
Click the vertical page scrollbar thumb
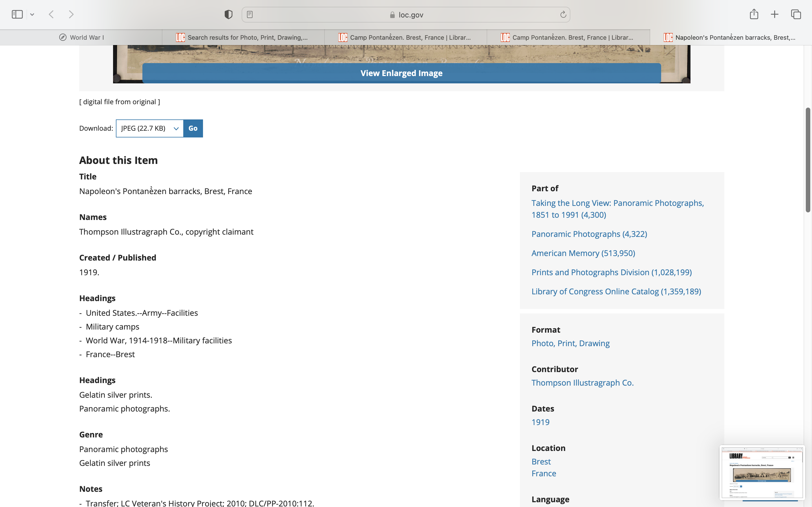[808, 160]
